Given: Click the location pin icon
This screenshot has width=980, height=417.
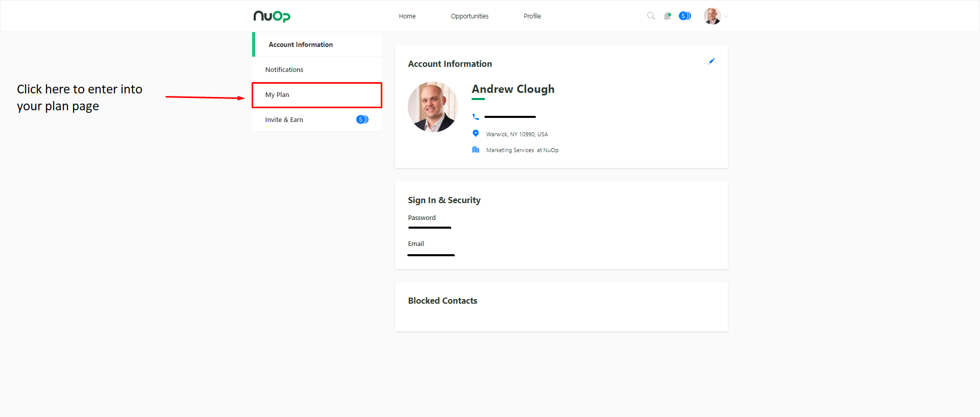Looking at the screenshot, I should click(x=476, y=133).
